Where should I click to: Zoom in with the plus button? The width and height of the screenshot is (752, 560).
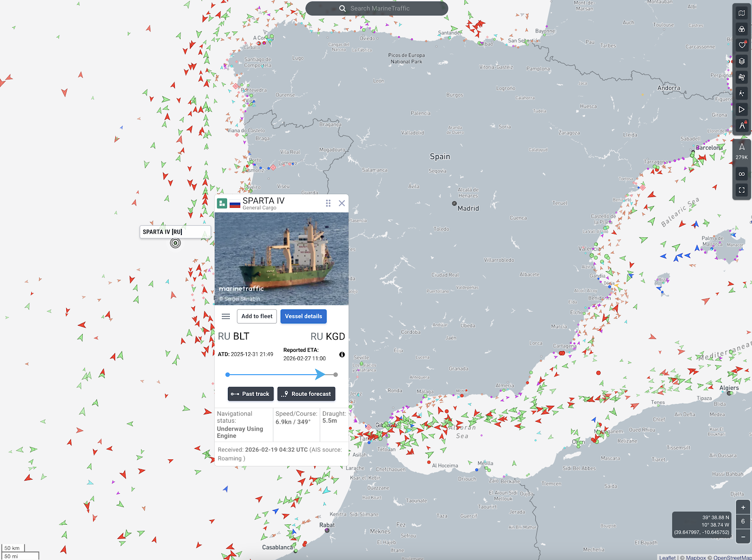click(x=743, y=507)
